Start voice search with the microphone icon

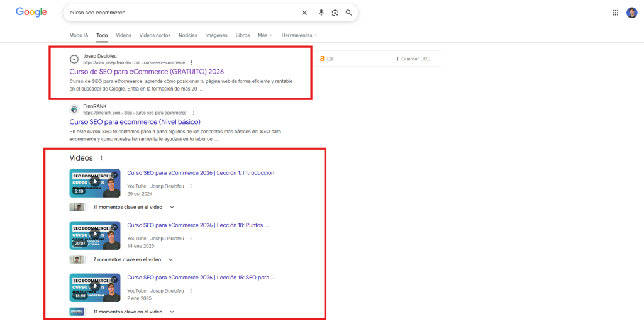click(x=321, y=13)
